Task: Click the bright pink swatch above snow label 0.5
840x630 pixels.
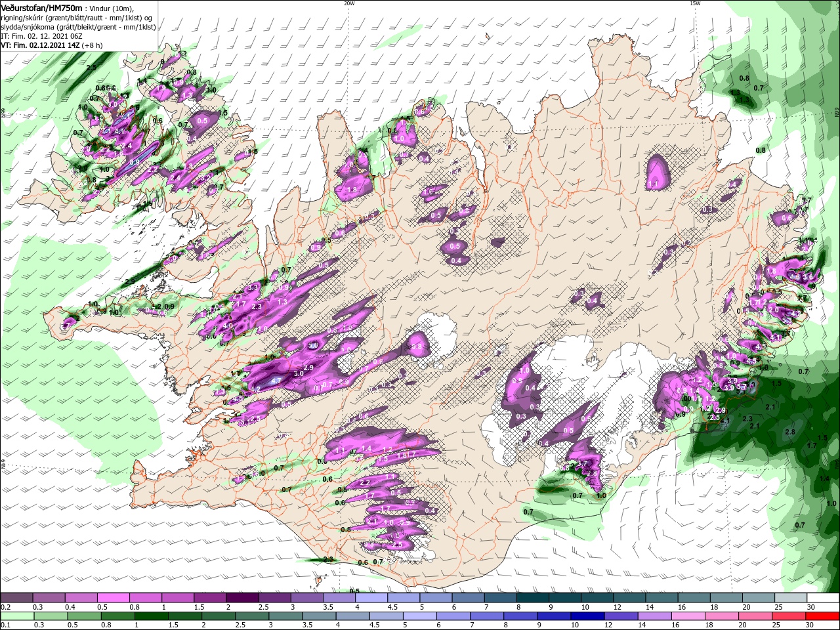Action: (113, 598)
